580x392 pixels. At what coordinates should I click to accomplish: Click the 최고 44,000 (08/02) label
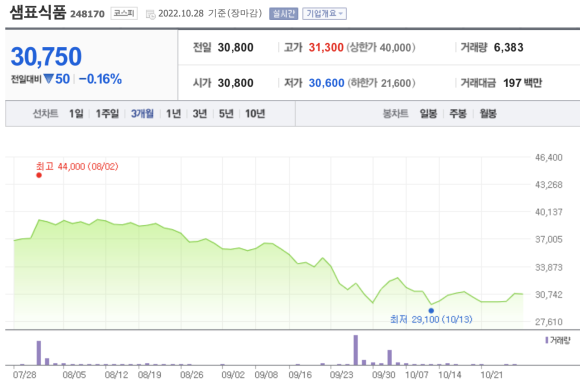(x=77, y=166)
